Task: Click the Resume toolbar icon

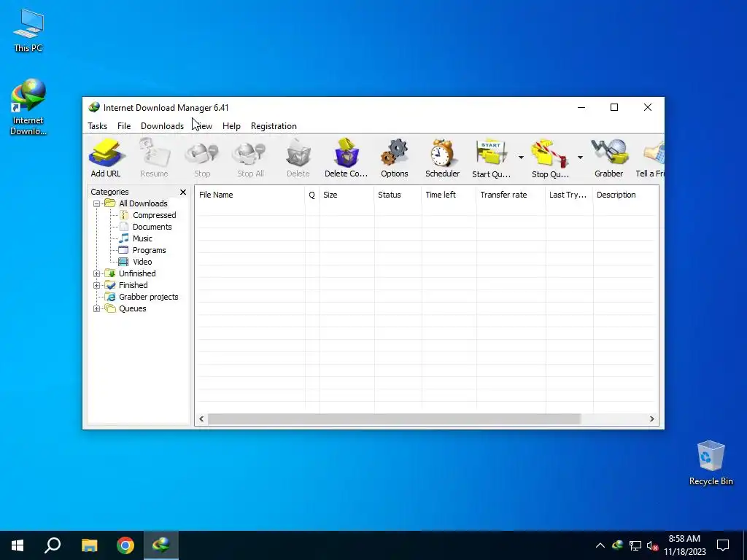Action: click(x=155, y=153)
